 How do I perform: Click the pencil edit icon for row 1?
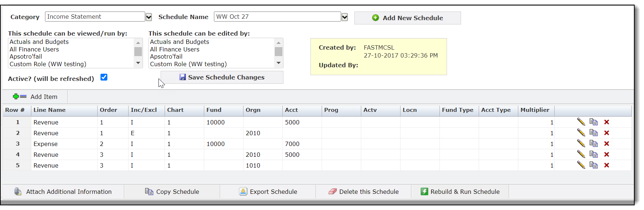click(581, 122)
